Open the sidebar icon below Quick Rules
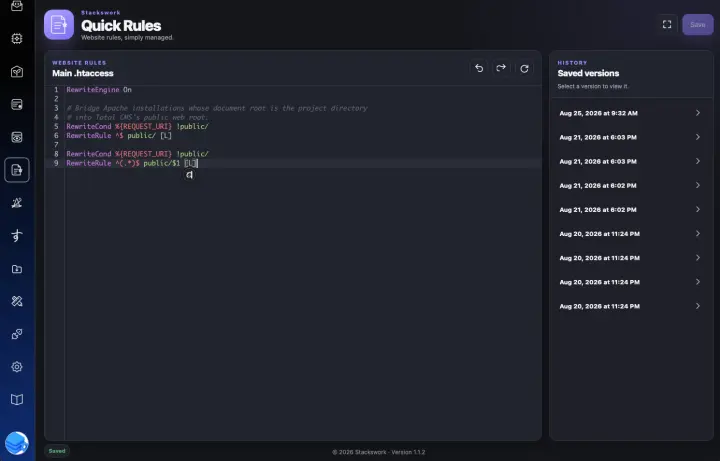The height and width of the screenshot is (461, 720). (x=17, y=203)
